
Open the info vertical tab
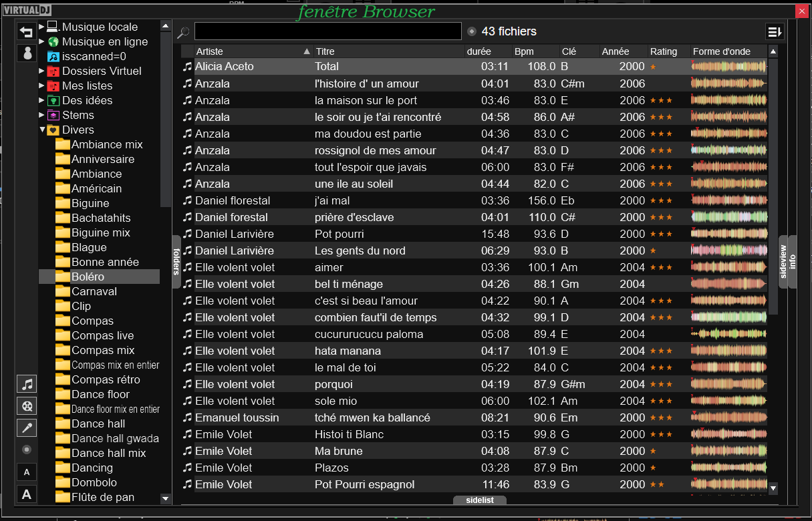[x=793, y=261]
